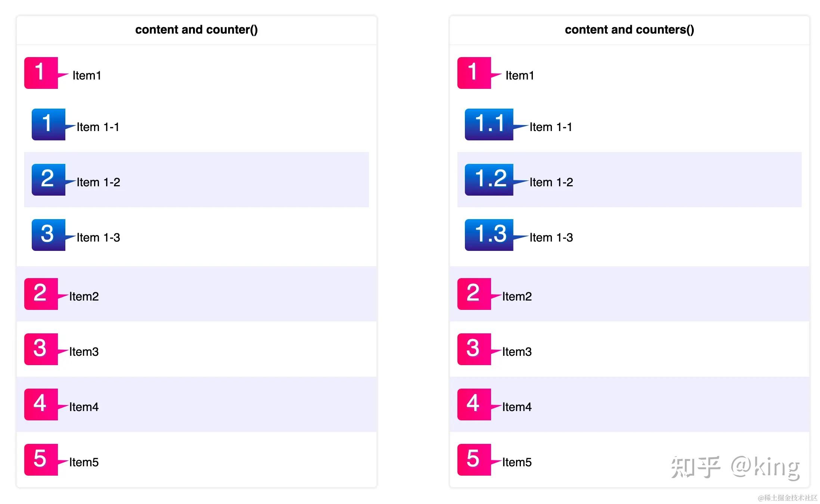Click pink badge 3 in the counter() panel
This screenshot has width=820, height=504.
click(x=41, y=349)
